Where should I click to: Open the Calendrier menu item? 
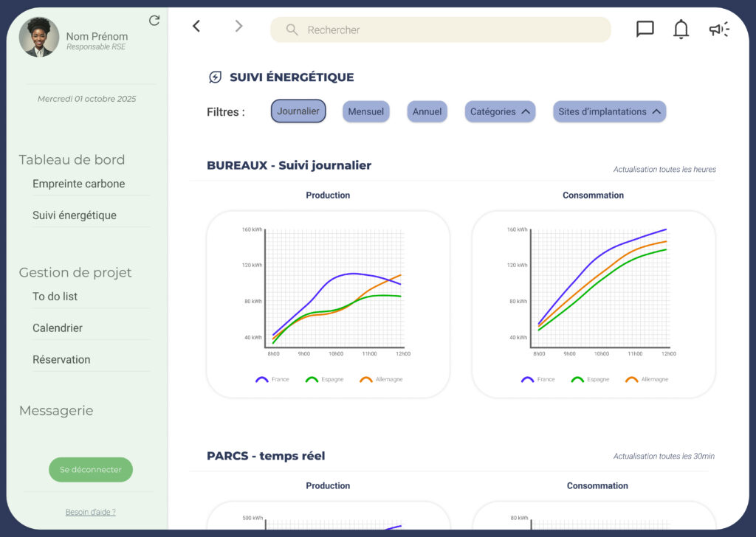pyautogui.click(x=58, y=328)
